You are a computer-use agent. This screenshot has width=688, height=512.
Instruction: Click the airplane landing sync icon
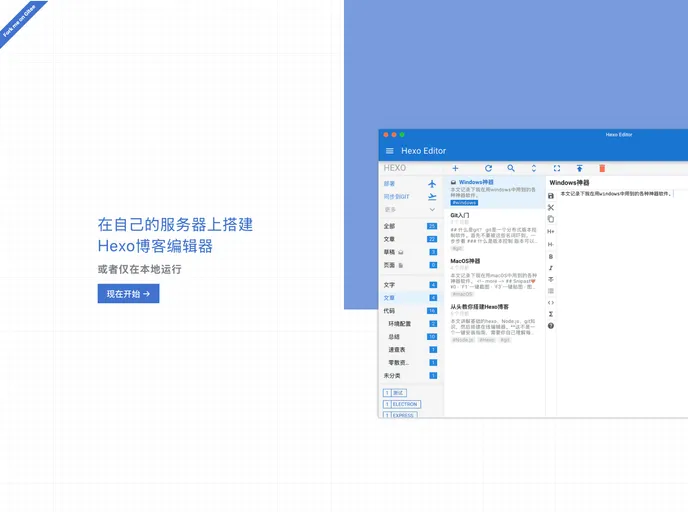pos(432,197)
